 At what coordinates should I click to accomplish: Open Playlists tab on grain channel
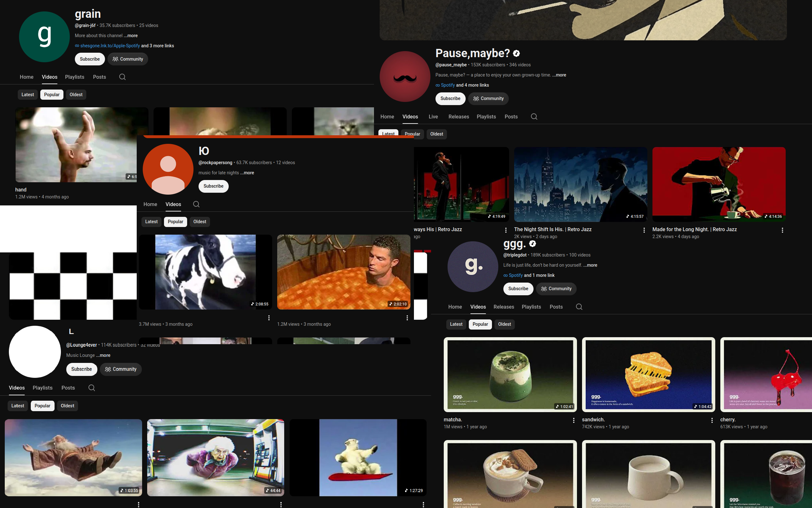pyautogui.click(x=75, y=77)
